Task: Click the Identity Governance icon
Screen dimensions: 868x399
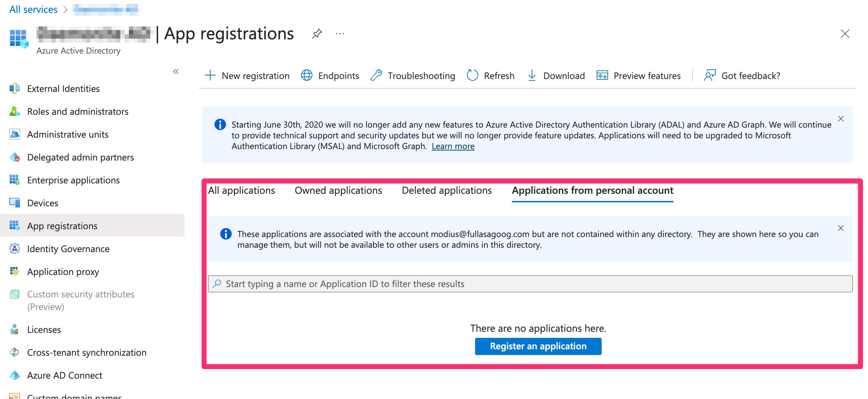Action: pyautogui.click(x=15, y=249)
